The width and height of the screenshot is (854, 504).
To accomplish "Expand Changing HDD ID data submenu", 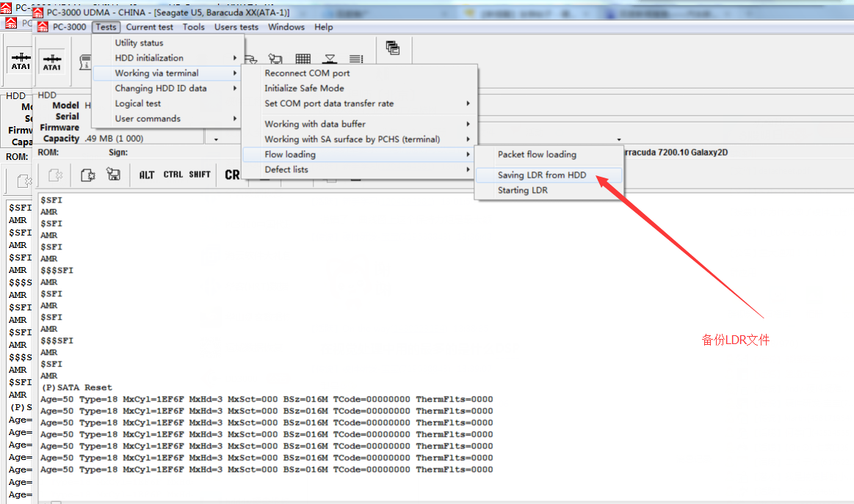I will tap(167, 88).
